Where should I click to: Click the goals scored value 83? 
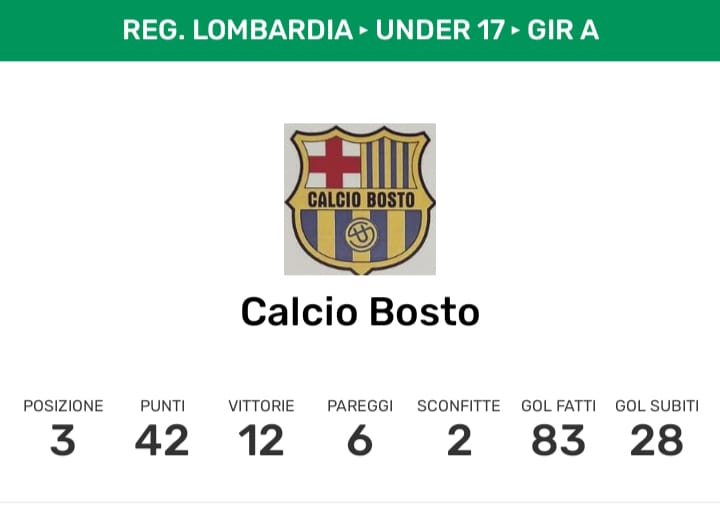click(558, 440)
